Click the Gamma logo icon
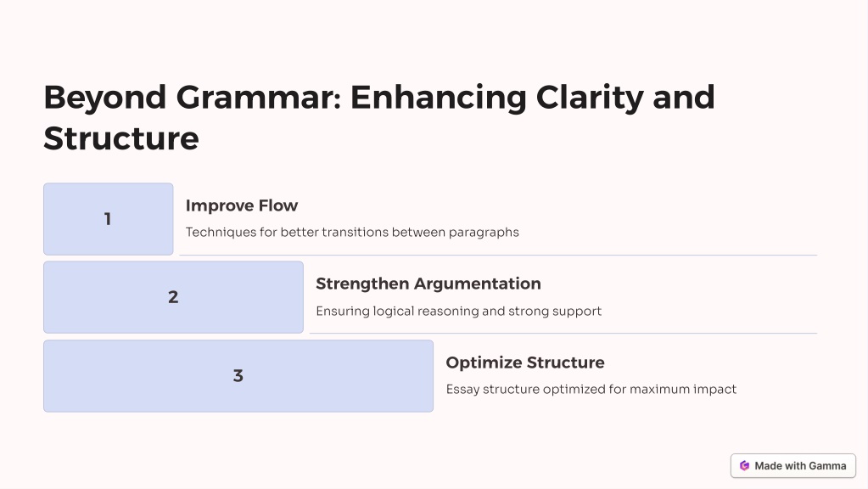Image resolution: width=868 pixels, height=489 pixels. point(745,466)
